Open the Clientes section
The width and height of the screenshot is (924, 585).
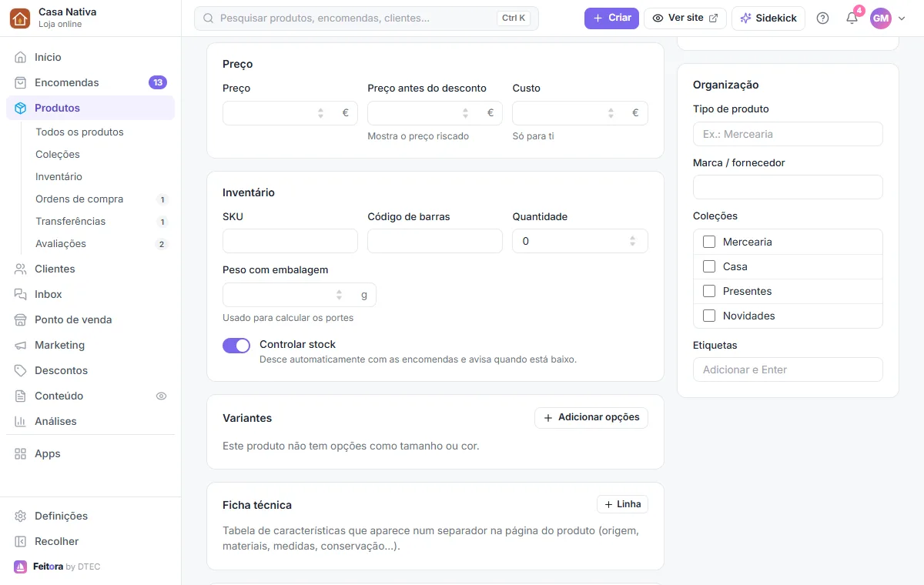[x=90, y=269]
